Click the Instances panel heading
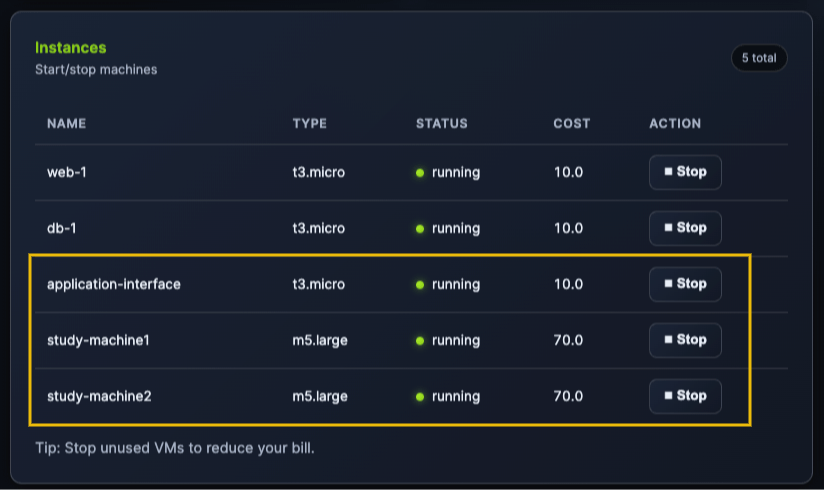The image size is (824, 490). coord(70,48)
